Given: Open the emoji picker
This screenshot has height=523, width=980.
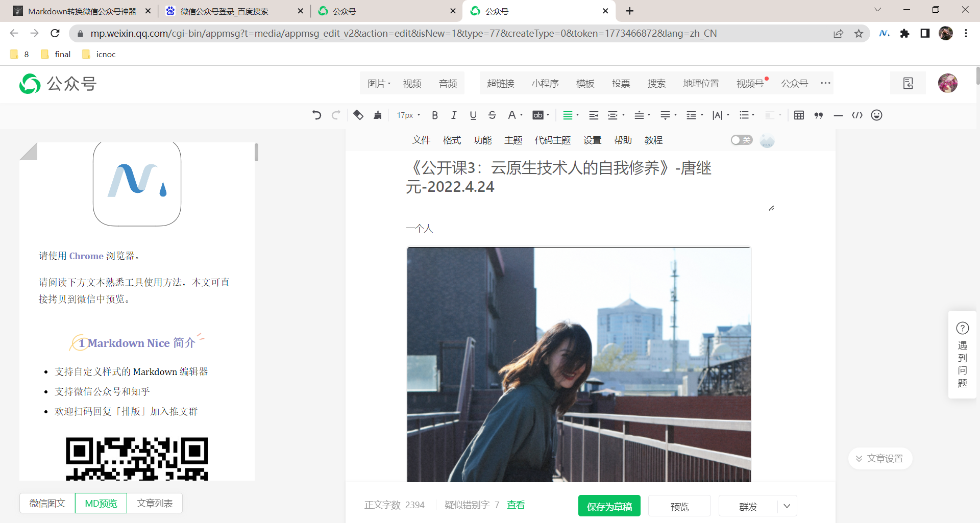Looking at the screenshot, I should [x=877, y=115].
